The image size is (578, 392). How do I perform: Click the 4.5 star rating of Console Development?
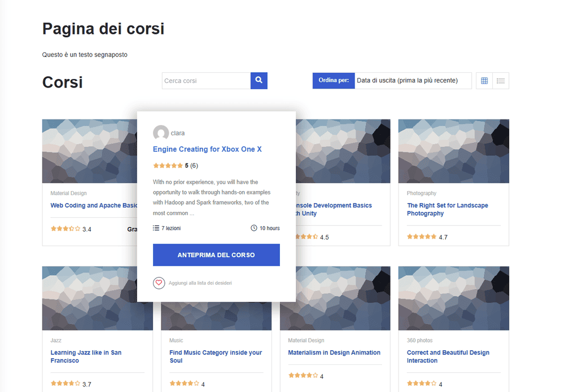click(x=306, y=237)
